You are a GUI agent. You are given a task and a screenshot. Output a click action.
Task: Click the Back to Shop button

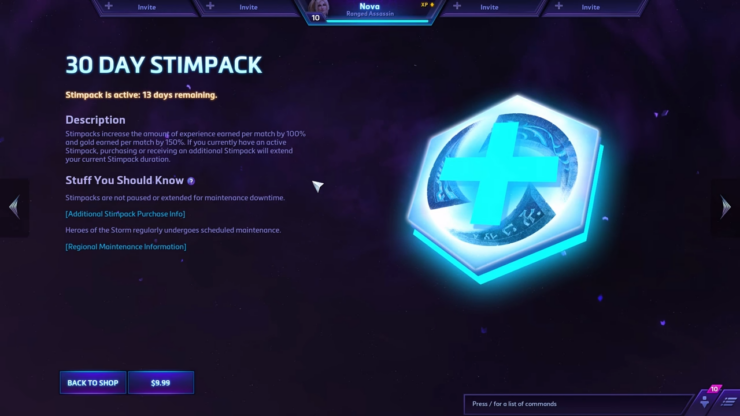pos(93,382)
